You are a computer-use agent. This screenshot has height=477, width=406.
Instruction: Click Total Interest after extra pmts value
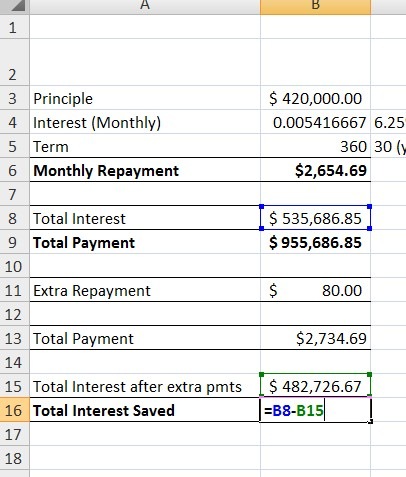[315, 386]
